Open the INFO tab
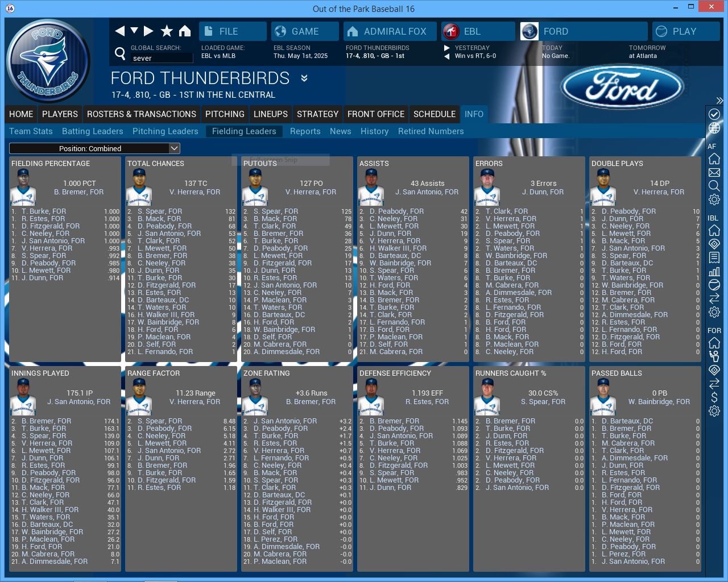The image size is (728, 582). pyautogui.click(x=474, y=114)
